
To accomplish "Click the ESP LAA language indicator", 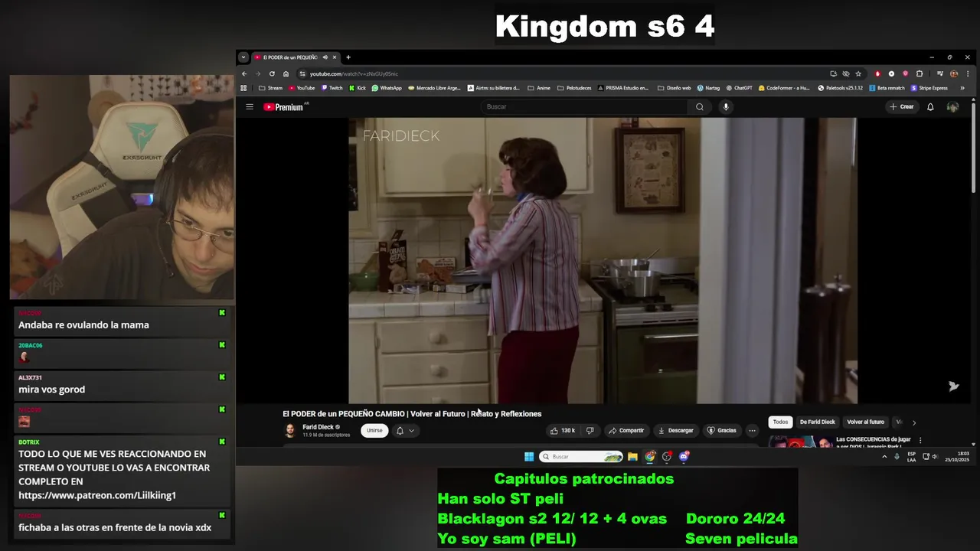I will (911, 457).
